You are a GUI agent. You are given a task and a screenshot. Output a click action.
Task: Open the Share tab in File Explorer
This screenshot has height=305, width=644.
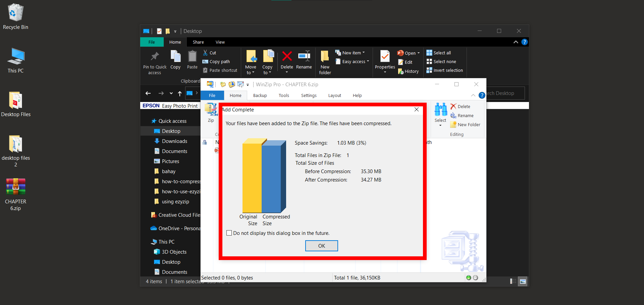click(198, 42)
